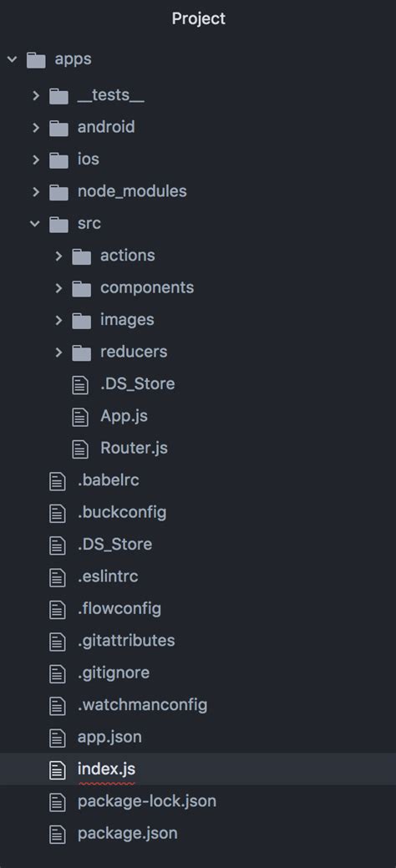
Task: Select the images folder label
Action: (127, 320)
